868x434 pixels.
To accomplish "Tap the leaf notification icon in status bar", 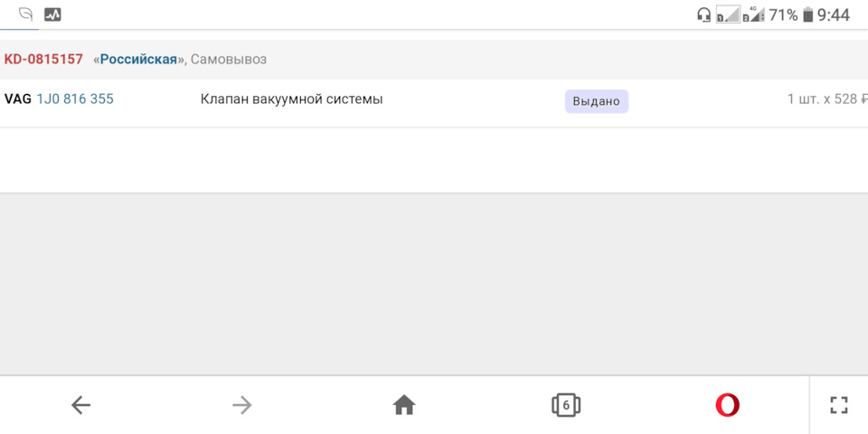I will click(x=25, y=14).
